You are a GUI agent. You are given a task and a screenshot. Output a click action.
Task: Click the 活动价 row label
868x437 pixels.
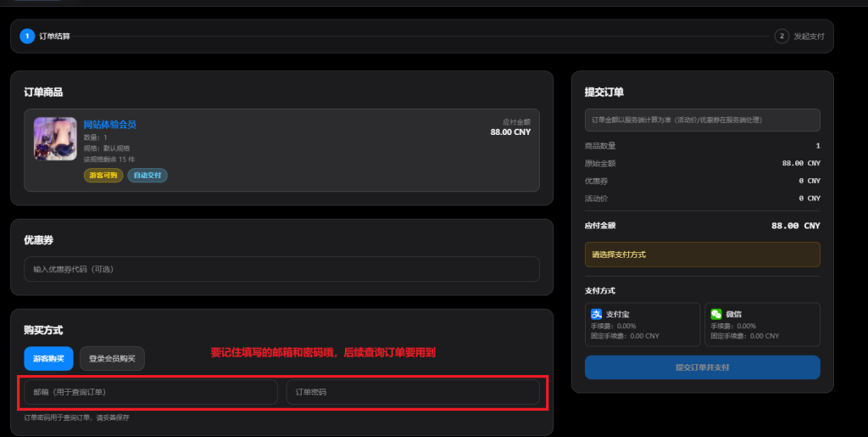click(x=596, y=199)
